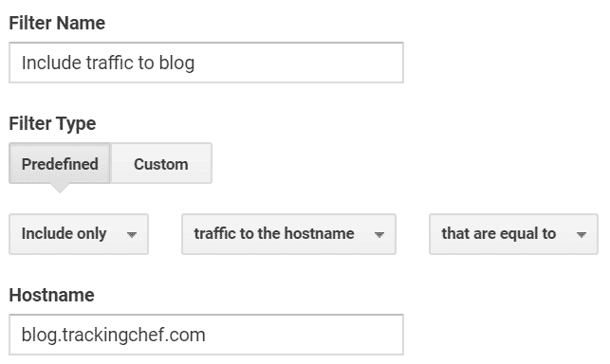
Task: Click the Filter Type heading label
Action: click(x=52, y=124)
